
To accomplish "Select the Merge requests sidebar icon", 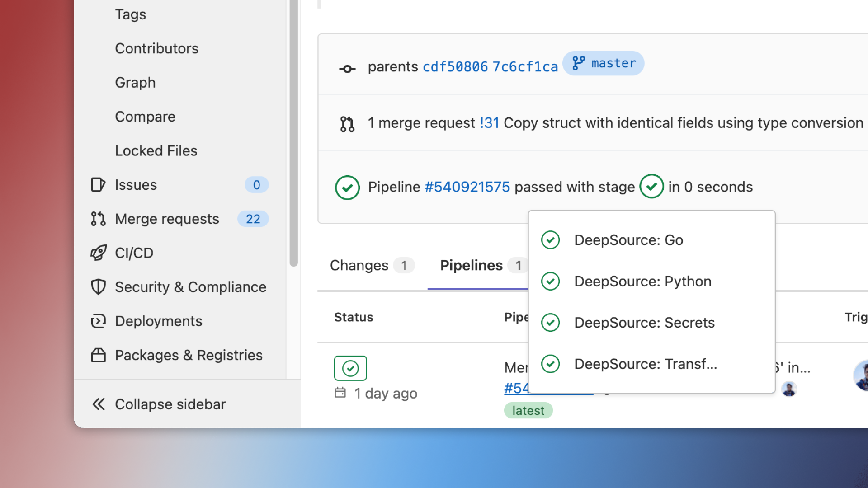I will pos(97,219).
